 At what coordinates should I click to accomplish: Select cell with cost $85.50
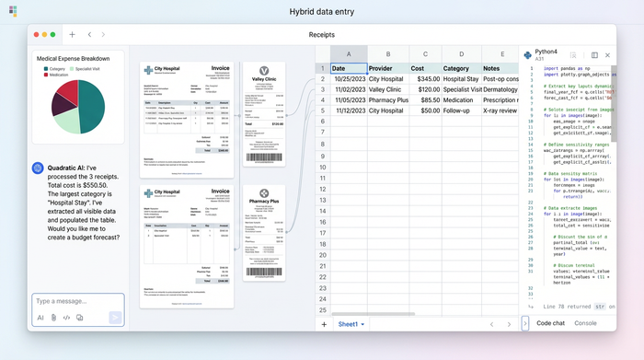[x=425, y=100]
